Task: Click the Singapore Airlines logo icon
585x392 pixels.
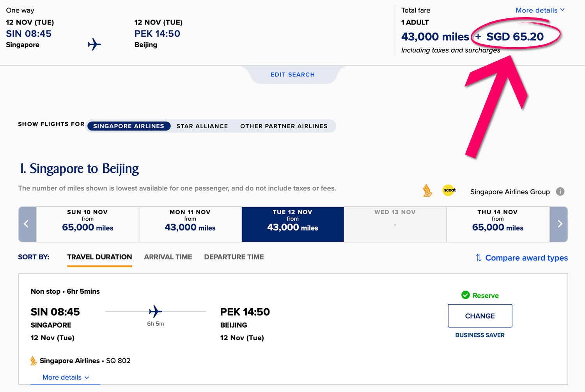Action: click(427, 191)
